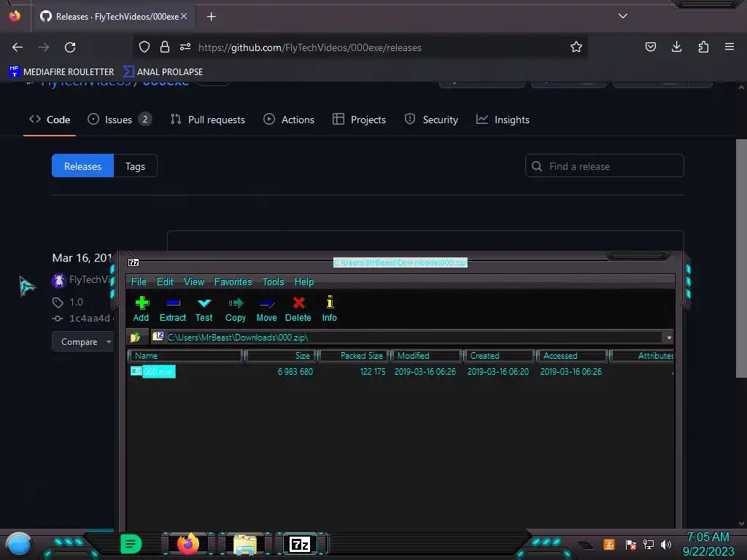Open the Info toolbar icon in 7-Zip
This screenshot has height=560, width=747.
pyautogui.click(x=329, y=309)
